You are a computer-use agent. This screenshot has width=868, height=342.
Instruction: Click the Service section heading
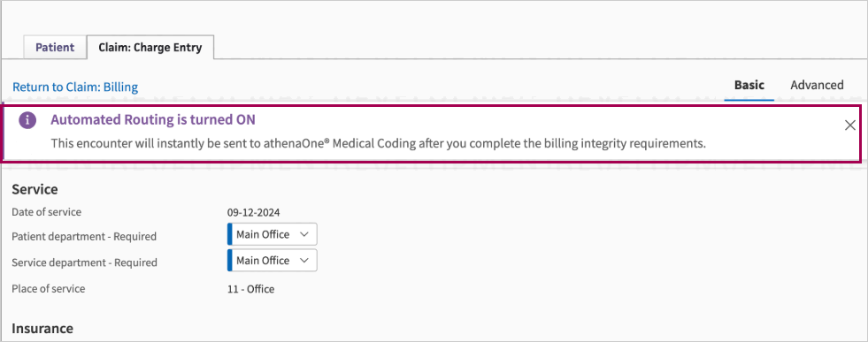(35, 189)
